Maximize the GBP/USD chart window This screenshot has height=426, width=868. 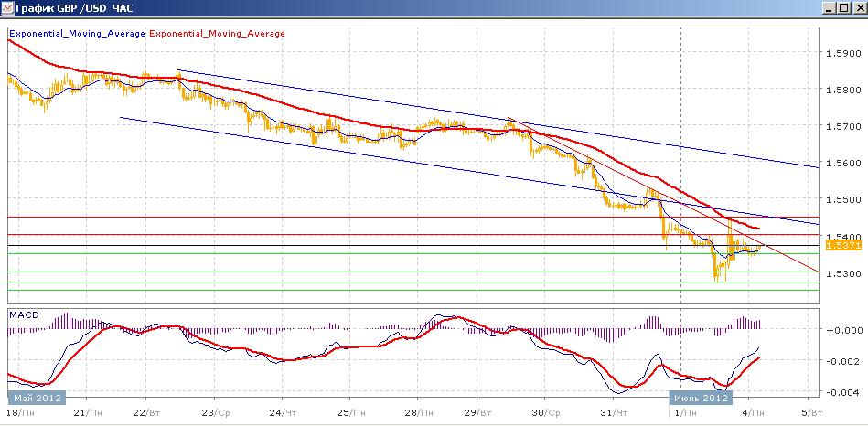(x=844, y=10)
